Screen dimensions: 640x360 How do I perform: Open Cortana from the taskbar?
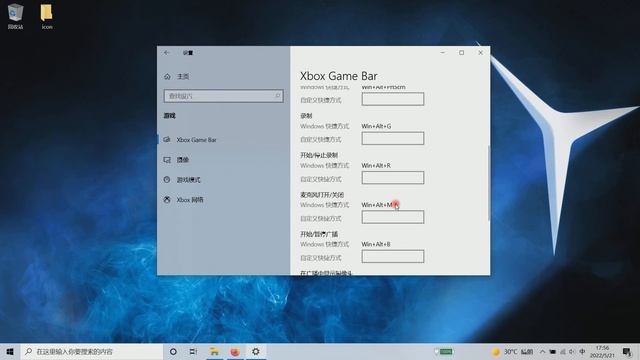(173, 351)
